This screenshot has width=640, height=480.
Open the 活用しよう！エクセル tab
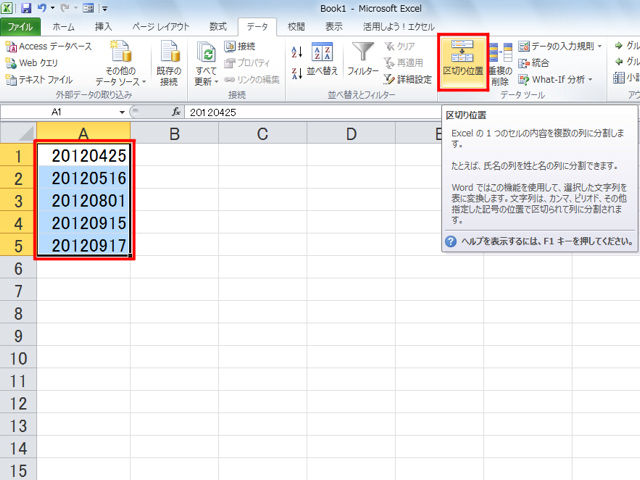pyautogui.click(x=399, y=27)
